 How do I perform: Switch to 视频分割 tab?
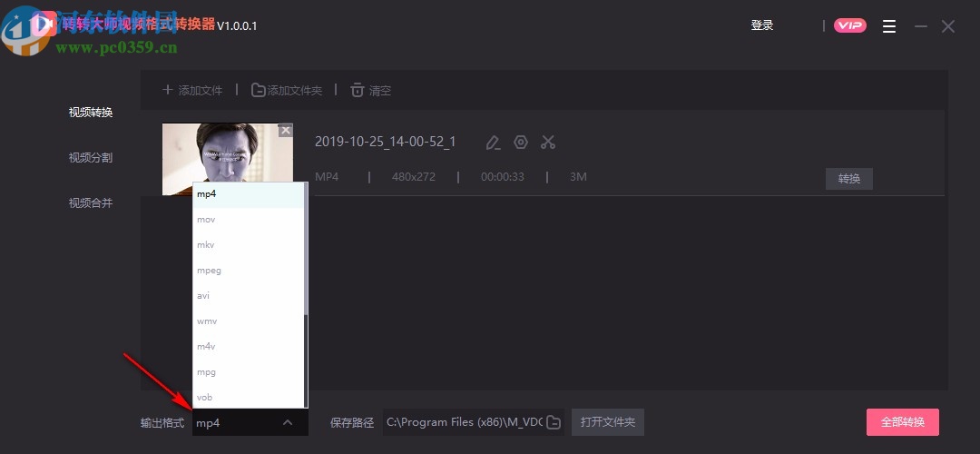coord(91,158)
